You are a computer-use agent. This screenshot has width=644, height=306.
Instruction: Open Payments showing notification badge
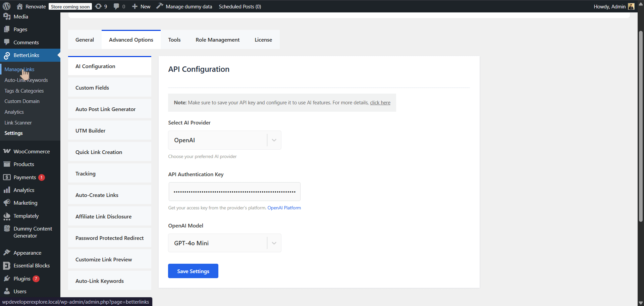coord(7,177)
